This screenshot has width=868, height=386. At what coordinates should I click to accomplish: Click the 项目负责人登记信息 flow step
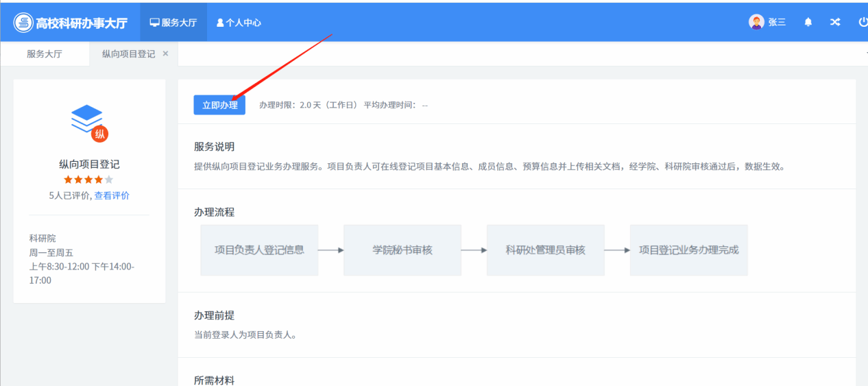259,250
